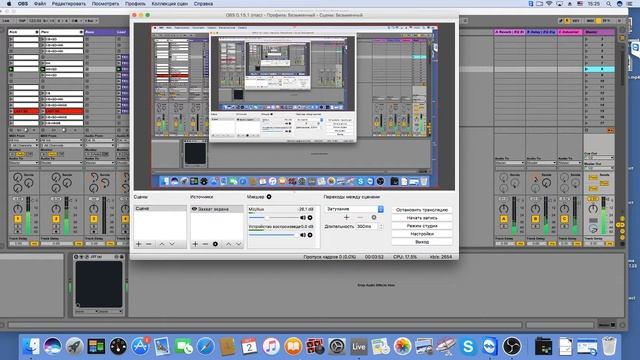Click Остановить трансляцию button

(422, 210)
